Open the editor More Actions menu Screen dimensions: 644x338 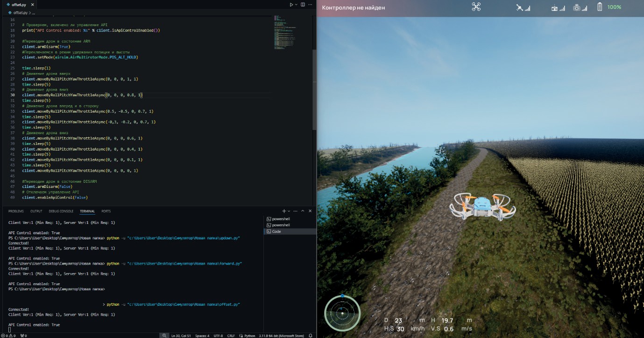tap(311, 5)
